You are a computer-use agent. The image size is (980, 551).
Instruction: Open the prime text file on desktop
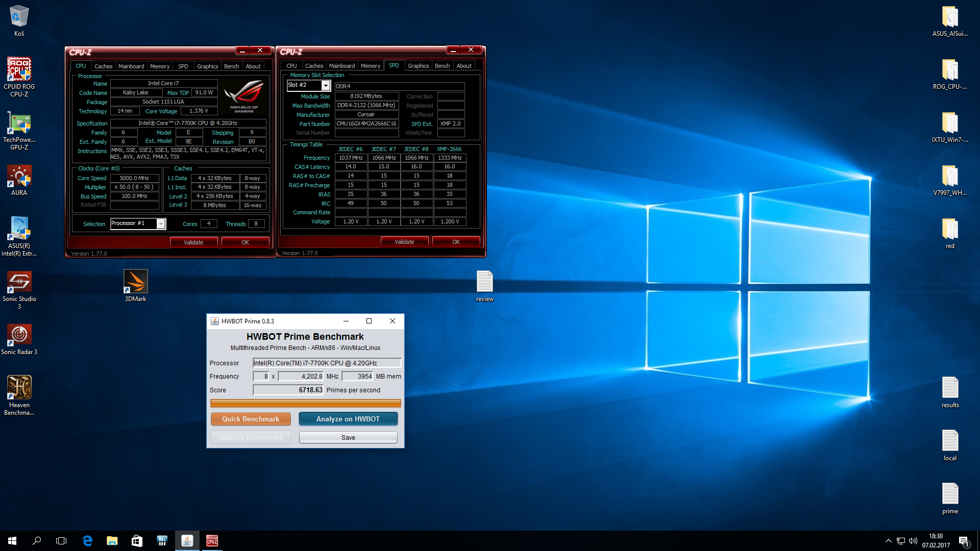(949, 499)
